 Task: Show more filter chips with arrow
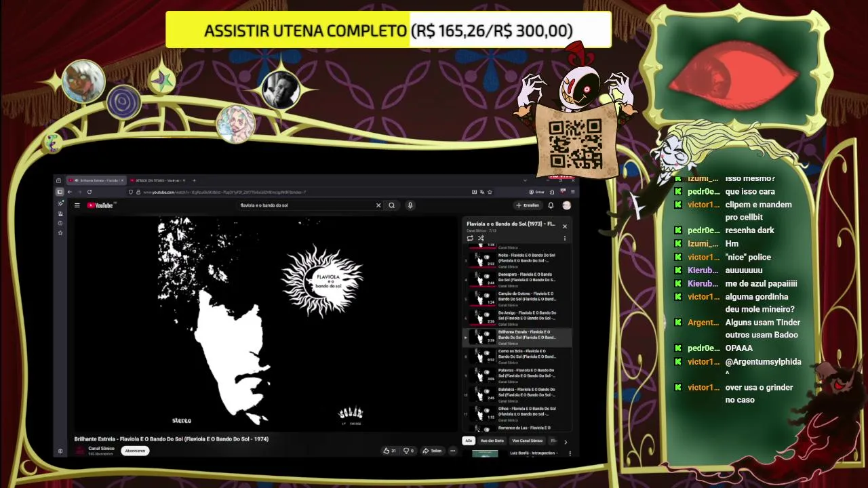point(566,442)
